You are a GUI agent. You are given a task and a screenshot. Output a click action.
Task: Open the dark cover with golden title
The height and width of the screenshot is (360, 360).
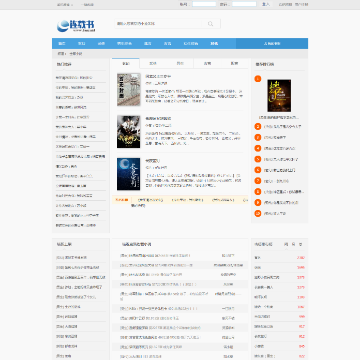point(129,132)
